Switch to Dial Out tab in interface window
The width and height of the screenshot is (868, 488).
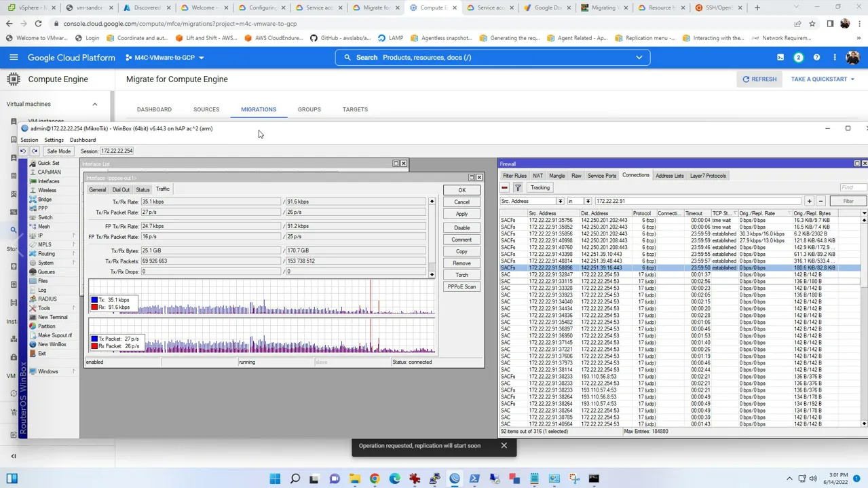coord(121,190)
